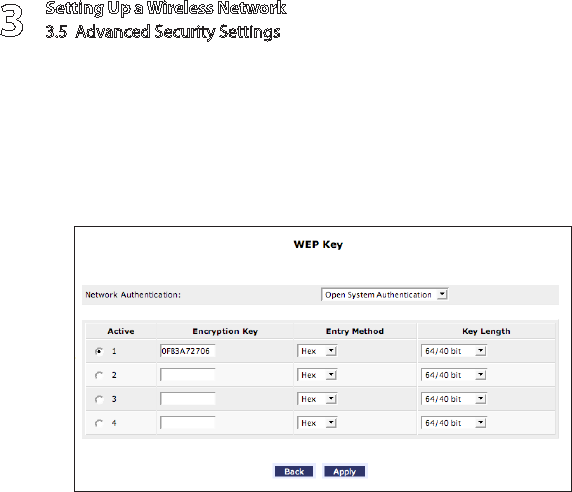Select WEP key 2 radio button
The width and height of the screenshot is (572, 492).
(x=99, y=375)
